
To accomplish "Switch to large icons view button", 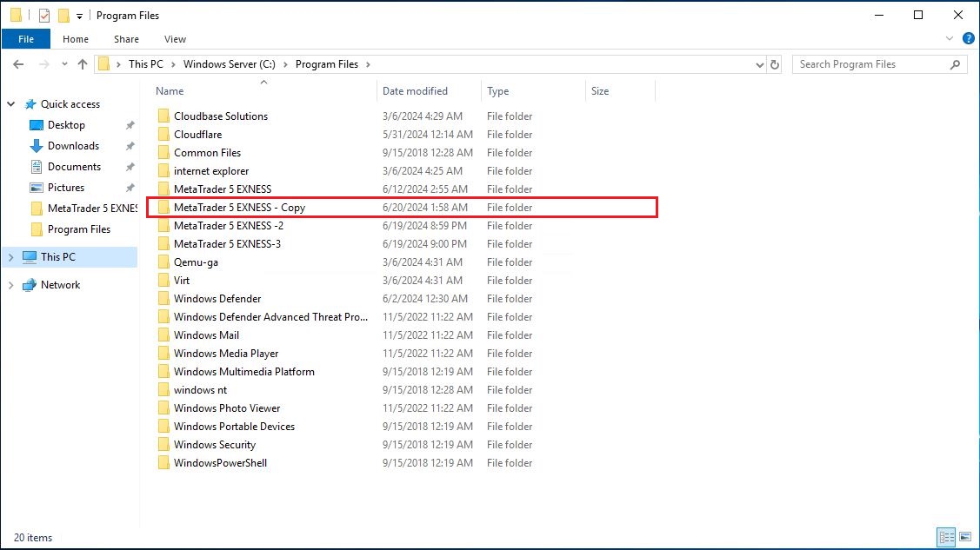I will tap(964, 537).
